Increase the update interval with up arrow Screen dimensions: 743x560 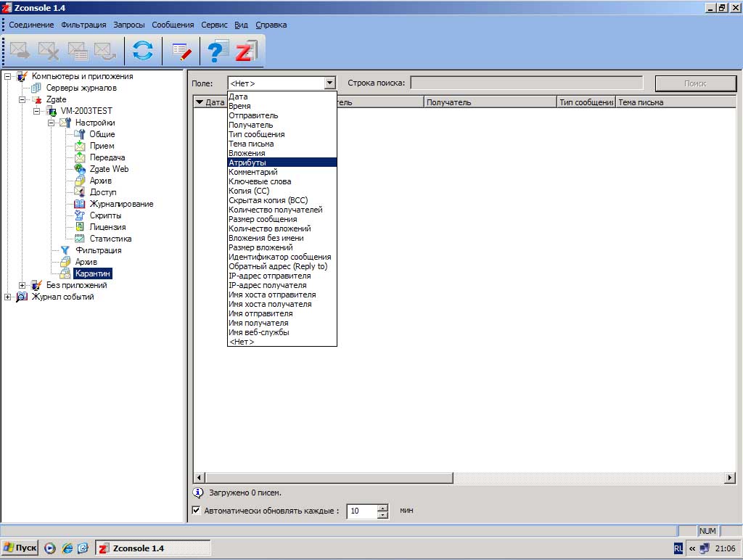(383, 508)
